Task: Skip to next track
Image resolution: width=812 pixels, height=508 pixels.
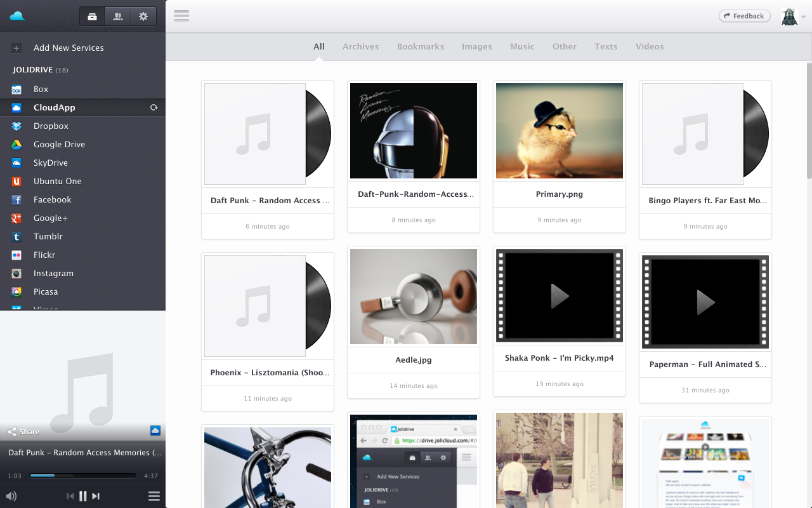Action: (96, 496)
